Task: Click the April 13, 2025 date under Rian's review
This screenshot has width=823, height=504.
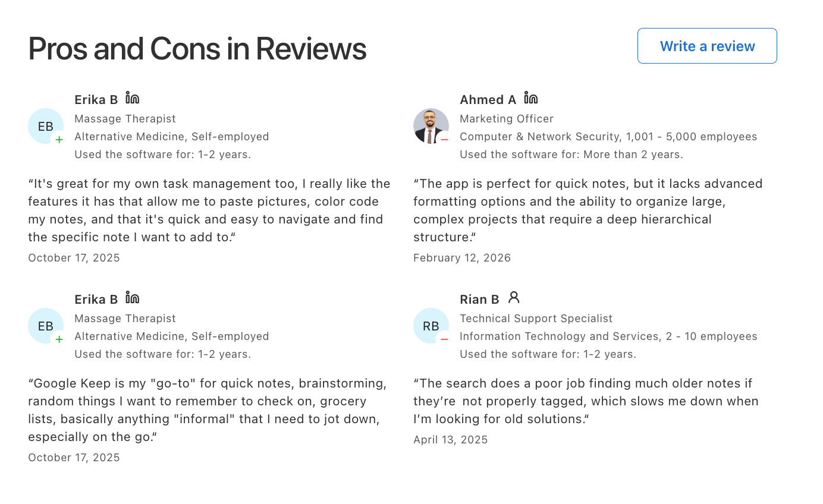Action: coord(450,439)
